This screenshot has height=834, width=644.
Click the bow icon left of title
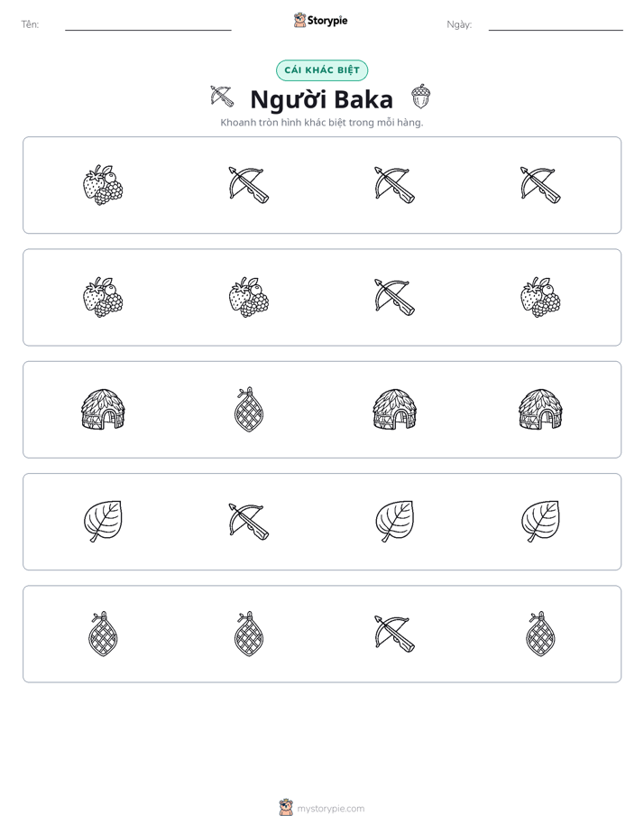[x=222, y=97]
